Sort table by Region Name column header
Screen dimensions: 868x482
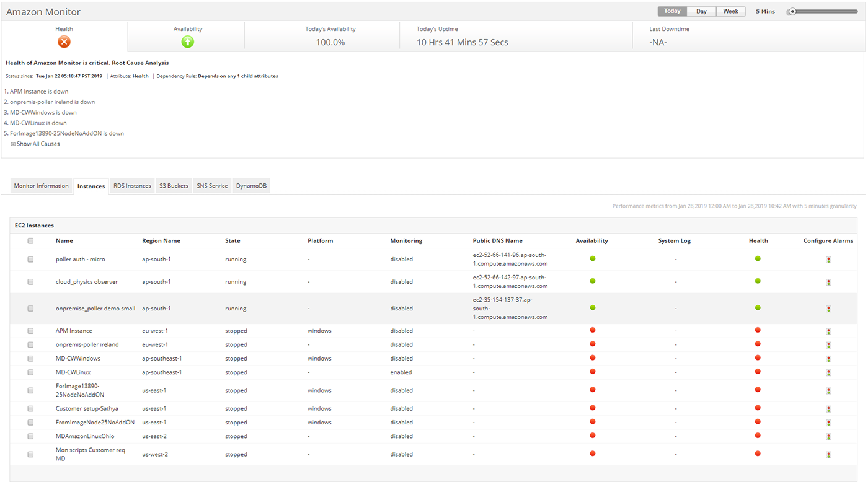pyautogui.click(x=161, y=241)
